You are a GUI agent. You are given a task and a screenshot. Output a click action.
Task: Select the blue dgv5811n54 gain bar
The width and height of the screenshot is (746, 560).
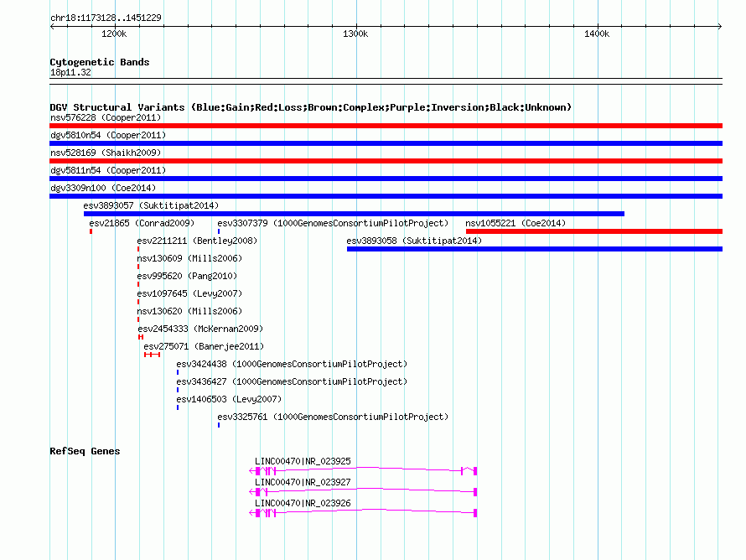click(x=386, y=179)
